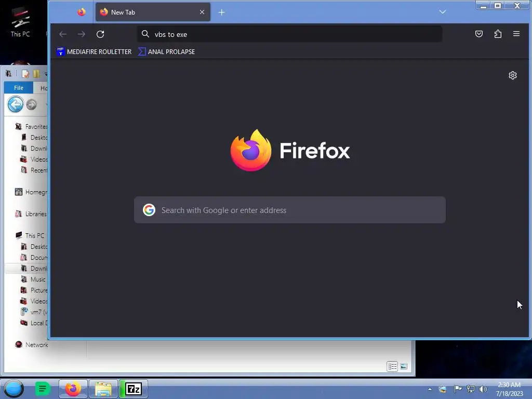Select Network in Explorer navigation pane
The image size is (532, 399).
click(x=32, y=345)
